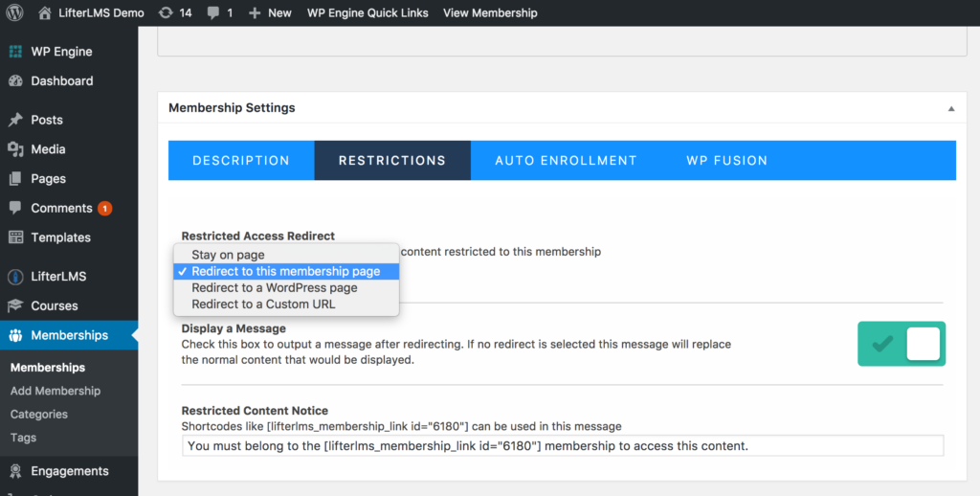The height and width of the screenshot is (496, 980).
Task: Open membership Categories link
Action: 38,414
